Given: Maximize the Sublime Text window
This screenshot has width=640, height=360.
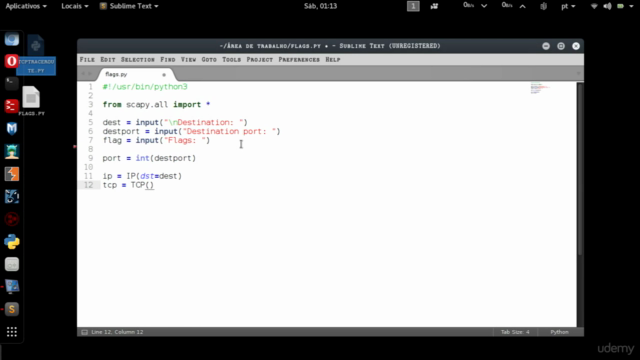Looking at the screenshot, I should click(x=561, y=46).
